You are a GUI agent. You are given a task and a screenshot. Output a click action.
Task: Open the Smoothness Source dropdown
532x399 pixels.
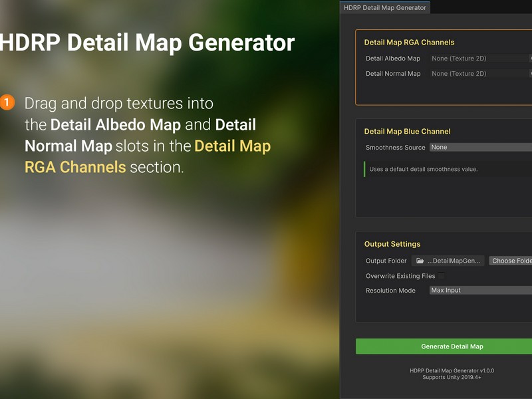click(x=480, y=147)
